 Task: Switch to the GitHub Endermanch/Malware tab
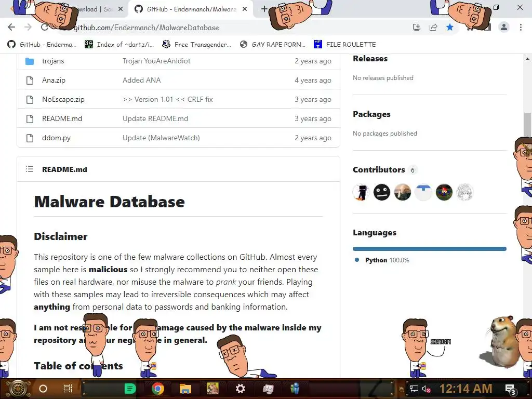click(x=191, y=9)
